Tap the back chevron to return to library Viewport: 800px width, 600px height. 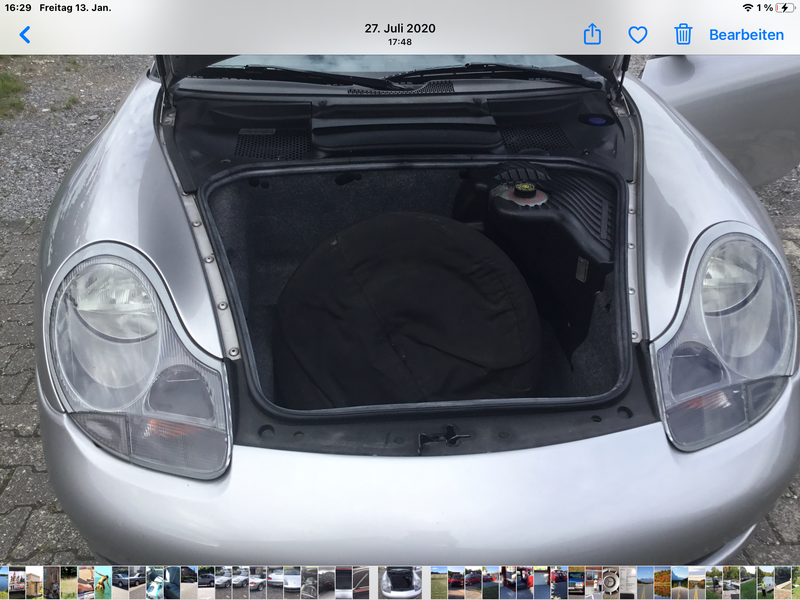point(25,35)
